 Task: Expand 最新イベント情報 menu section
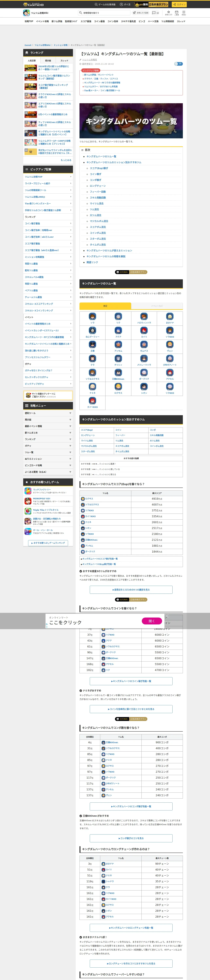tap(48, 426)
